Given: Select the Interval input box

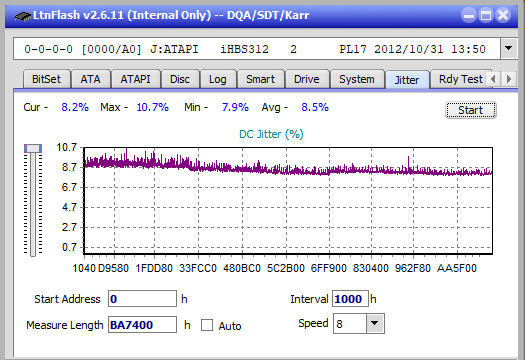Looking at the screenshot, I should 350,299.
